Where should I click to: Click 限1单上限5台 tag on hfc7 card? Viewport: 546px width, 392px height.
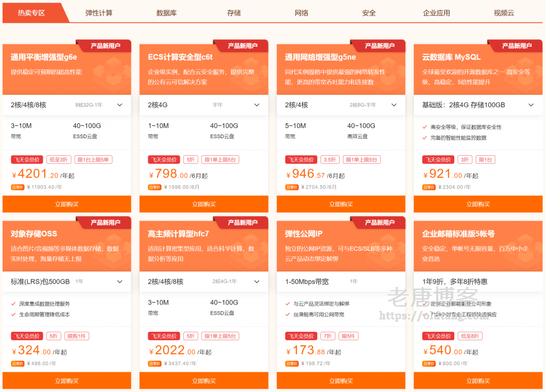tap(220, 336)
